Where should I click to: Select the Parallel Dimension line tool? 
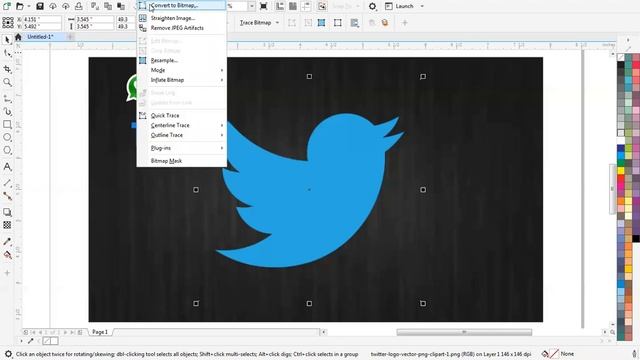[7, 183]
